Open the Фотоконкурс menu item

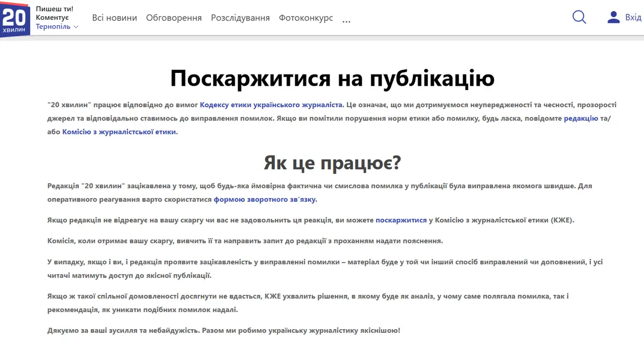(x=306, y=18)
